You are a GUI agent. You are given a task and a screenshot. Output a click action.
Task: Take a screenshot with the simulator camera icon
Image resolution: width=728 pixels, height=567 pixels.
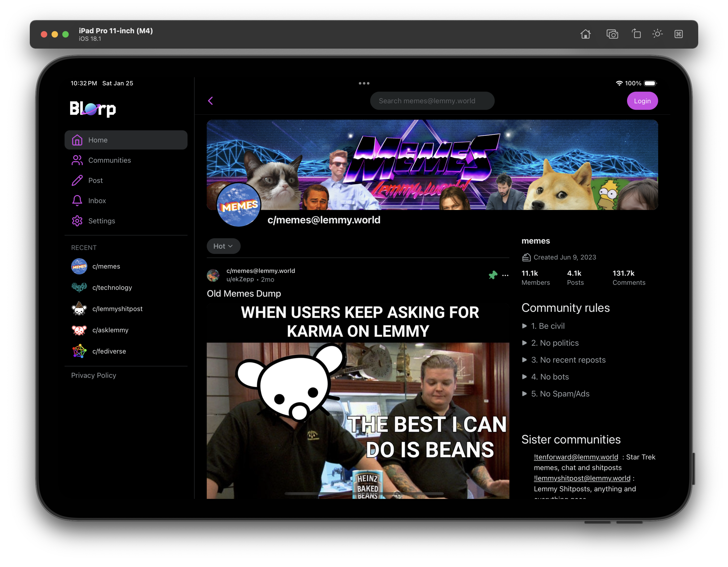pos(612,34)
